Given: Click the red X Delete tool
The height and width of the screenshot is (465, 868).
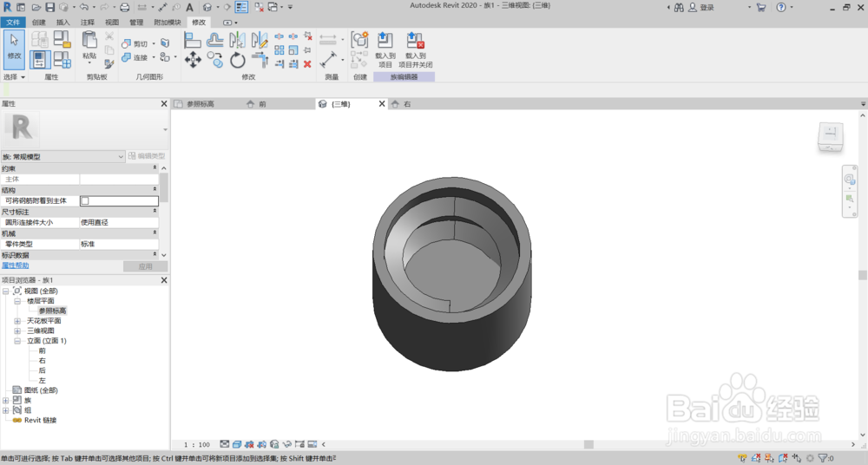Looking at the screenshot, I should (307, 64).
